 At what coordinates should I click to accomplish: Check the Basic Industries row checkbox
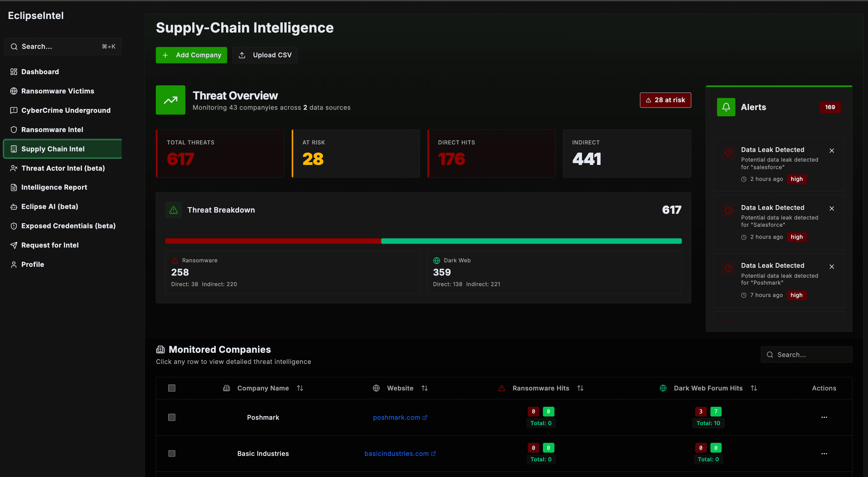pyautogui.click(x=171, y=453)
